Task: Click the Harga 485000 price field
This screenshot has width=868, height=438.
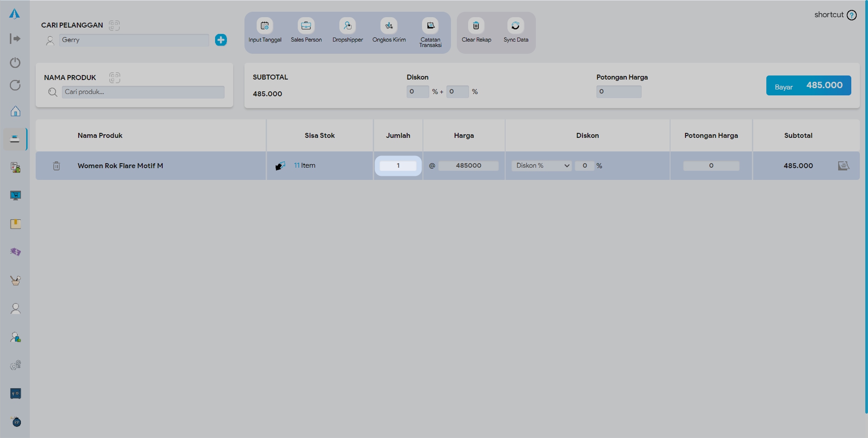Action: [468, 166]
